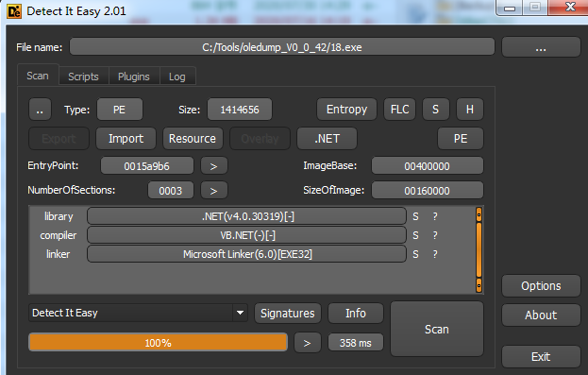The height and width of the screenshot is (375, 588).
Task: Open the Resource viewer
Action: [x=193, y=139]
